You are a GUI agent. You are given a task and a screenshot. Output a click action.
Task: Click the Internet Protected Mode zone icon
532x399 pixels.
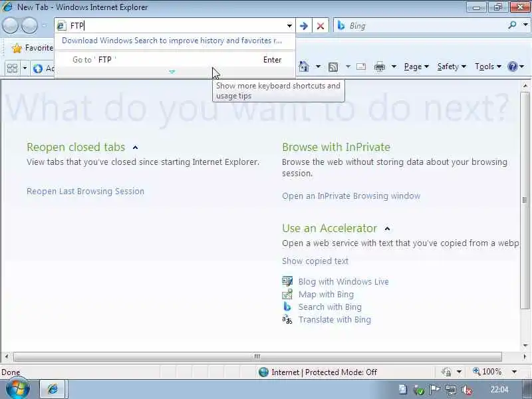[263, 372]
